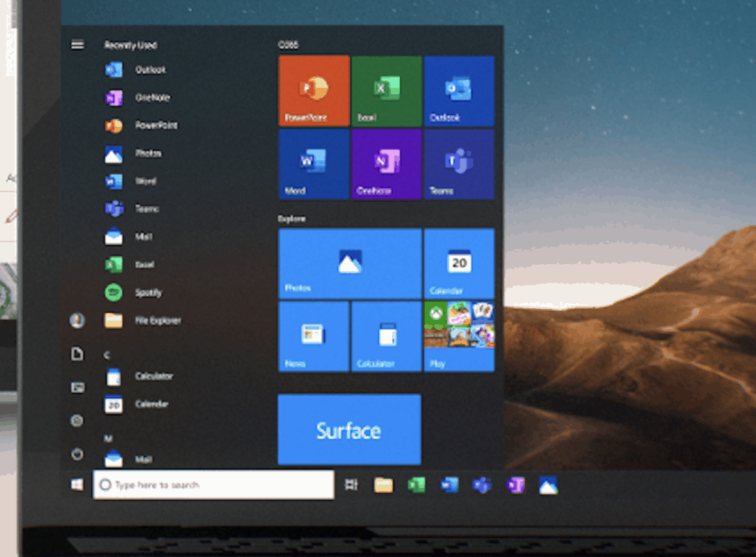
Task: Open Task View on the taskbar
Action: pyautogui.click(x=352, y=484)
